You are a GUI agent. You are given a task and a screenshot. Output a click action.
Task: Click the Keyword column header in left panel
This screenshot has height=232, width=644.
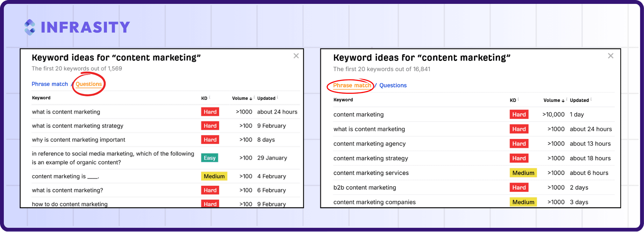(41, 98)
